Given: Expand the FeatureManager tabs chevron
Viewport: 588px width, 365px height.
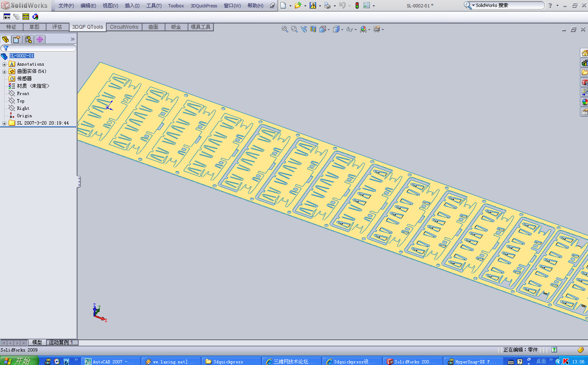Looking at the screenshot, I should (x=73, y=39).
